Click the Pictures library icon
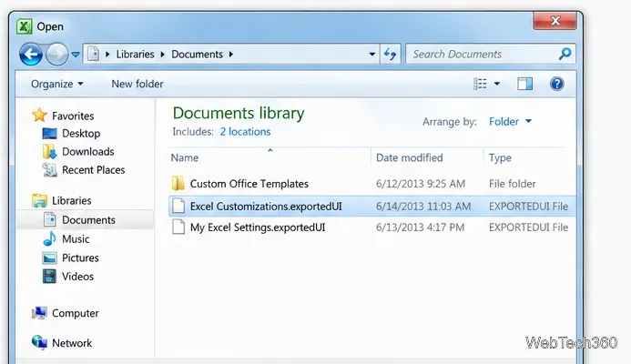 click(49, 258)
